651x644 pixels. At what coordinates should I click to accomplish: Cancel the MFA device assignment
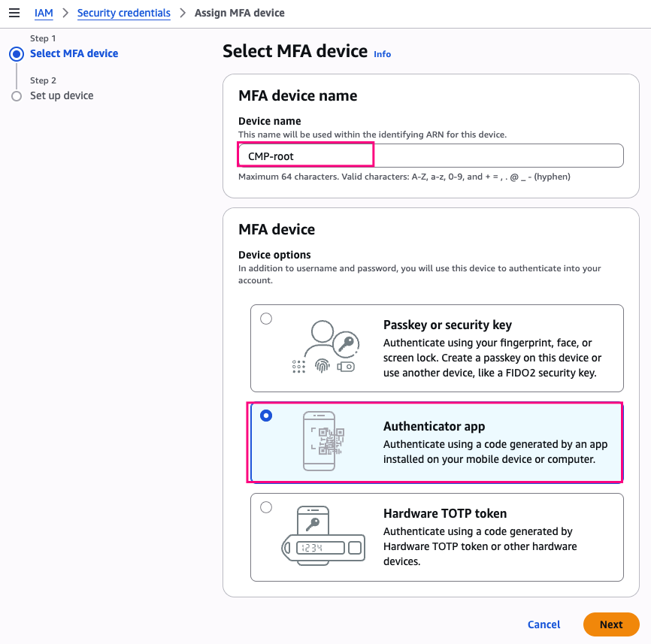point(544,624)
